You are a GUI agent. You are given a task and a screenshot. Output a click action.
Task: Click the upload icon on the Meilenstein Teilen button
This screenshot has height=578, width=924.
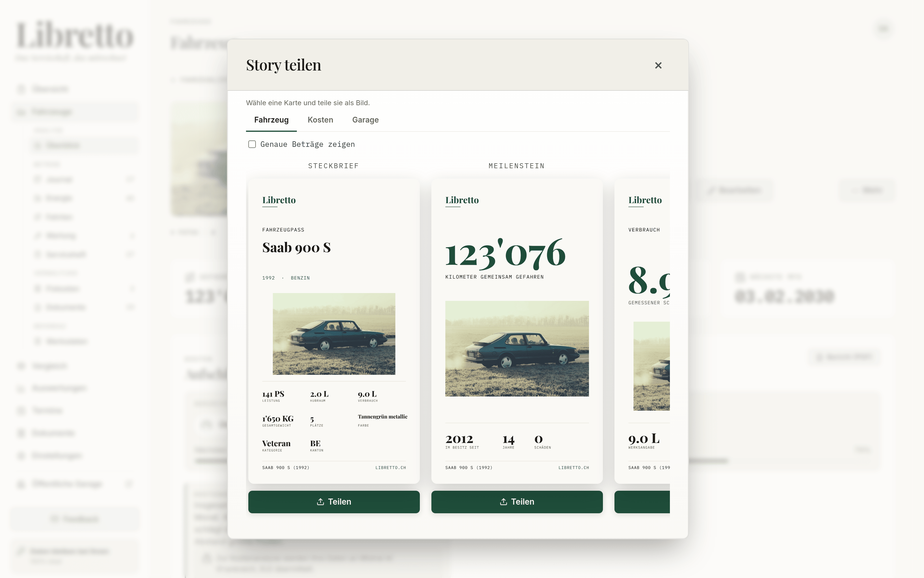(x=503, y=501)
